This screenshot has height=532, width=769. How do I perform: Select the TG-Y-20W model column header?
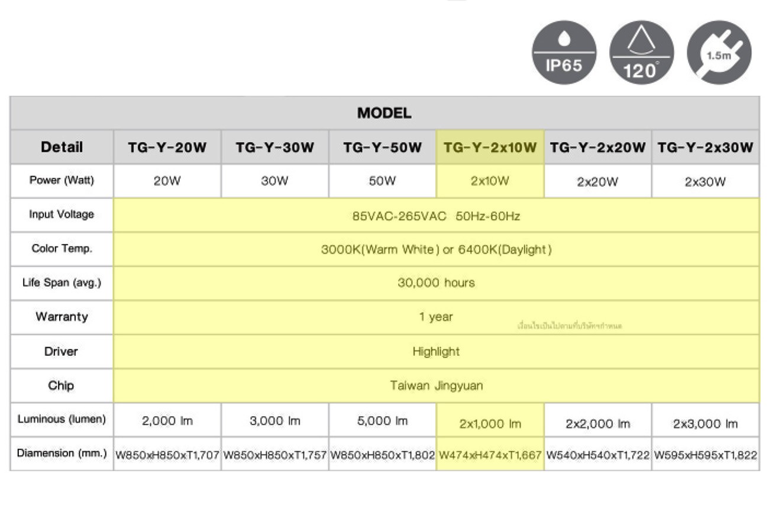click(x=167, y=147)
